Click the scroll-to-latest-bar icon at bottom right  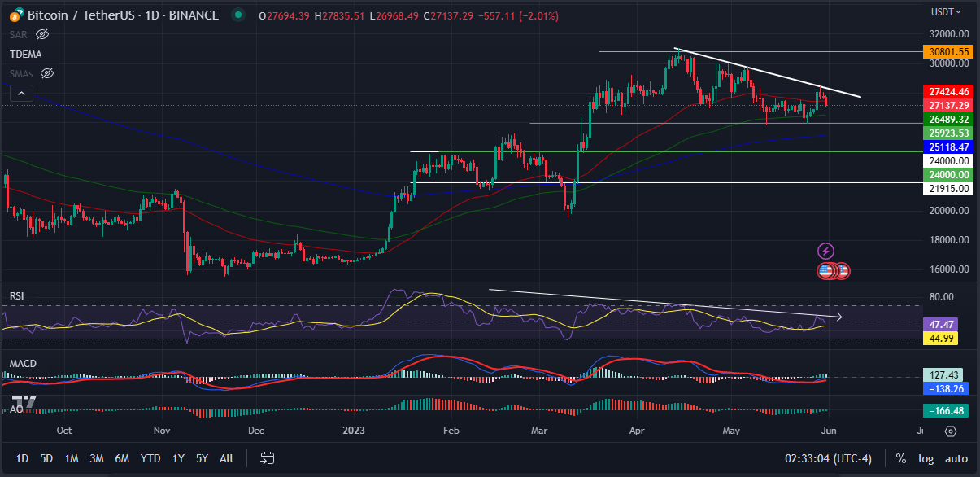pos(950,432)
